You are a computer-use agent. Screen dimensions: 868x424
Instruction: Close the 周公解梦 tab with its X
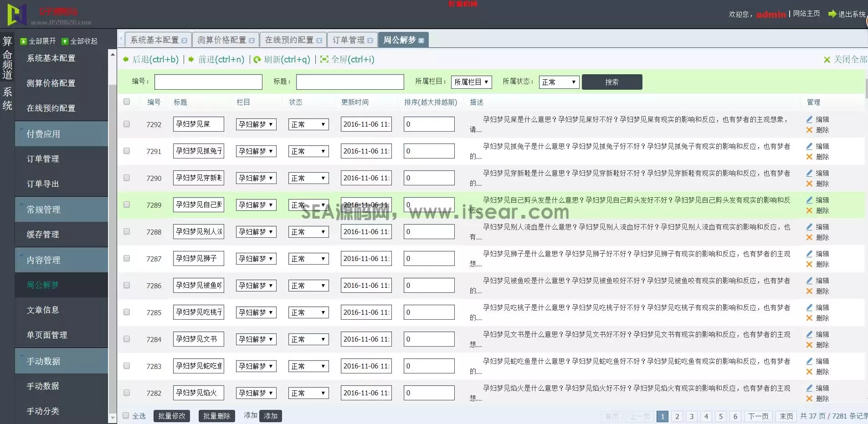click(x=421, y=41)
